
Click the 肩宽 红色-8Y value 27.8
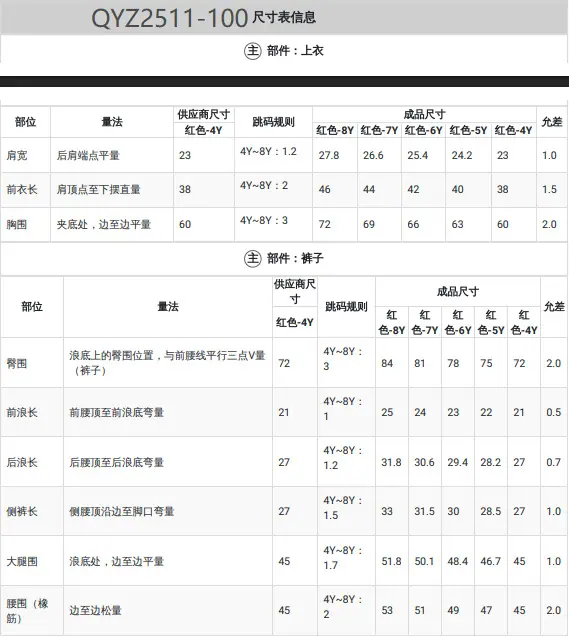pyautogui.click(x=329, y=155)
